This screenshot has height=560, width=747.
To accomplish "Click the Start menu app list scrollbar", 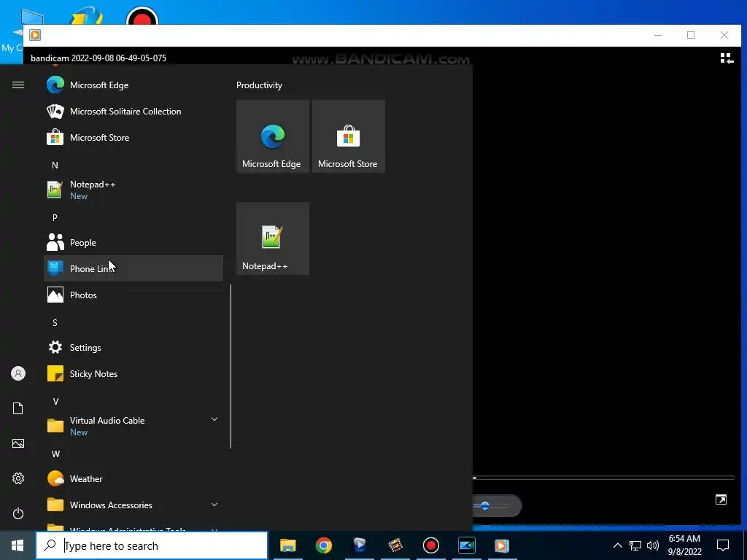I will point(231,367).
